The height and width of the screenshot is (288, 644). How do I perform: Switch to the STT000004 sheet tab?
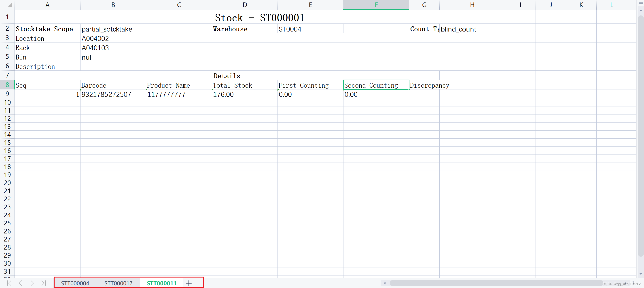point(75,283)
